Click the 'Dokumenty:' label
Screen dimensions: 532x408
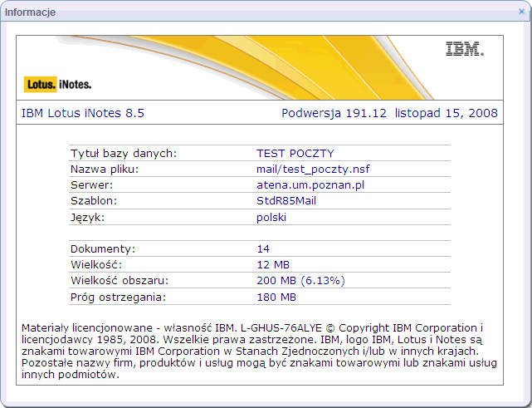coord(103,249)
